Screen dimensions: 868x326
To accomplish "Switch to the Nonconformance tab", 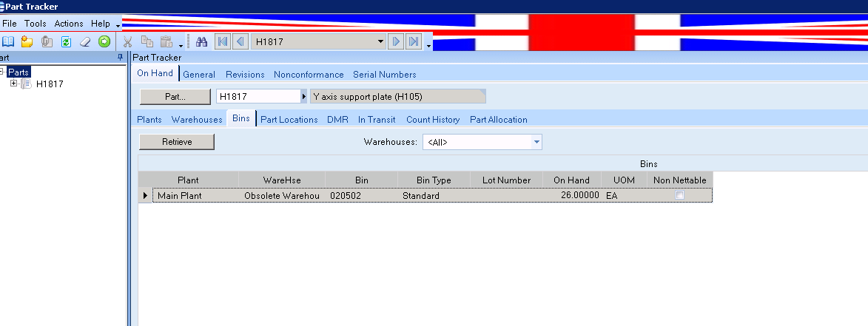I will tap(309, 75).
